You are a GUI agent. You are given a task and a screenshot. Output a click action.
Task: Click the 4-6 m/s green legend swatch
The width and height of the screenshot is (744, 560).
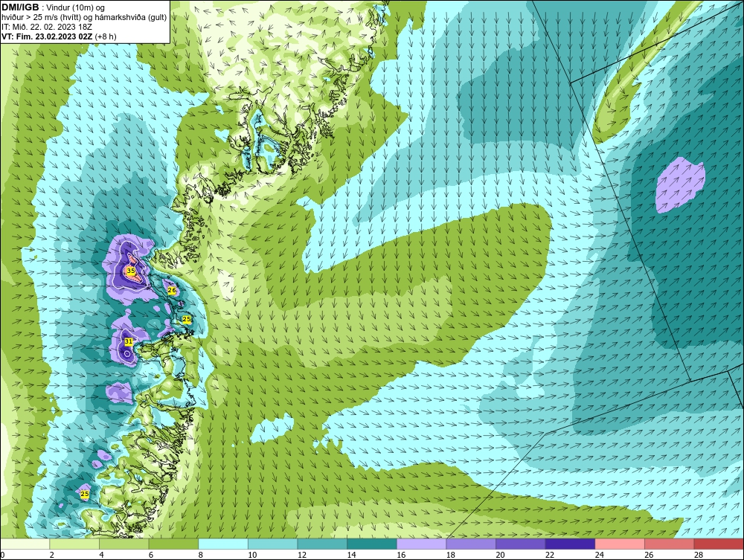coord(124,544)
